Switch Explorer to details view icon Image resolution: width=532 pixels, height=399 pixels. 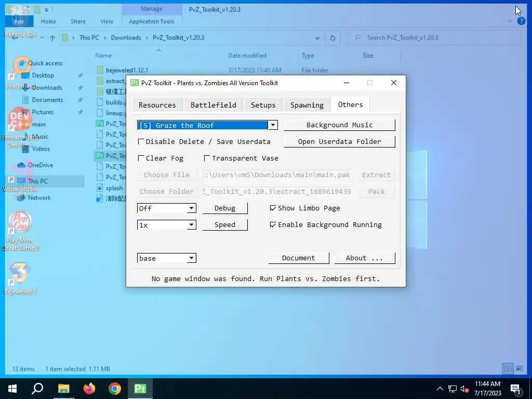pos(508,368)
